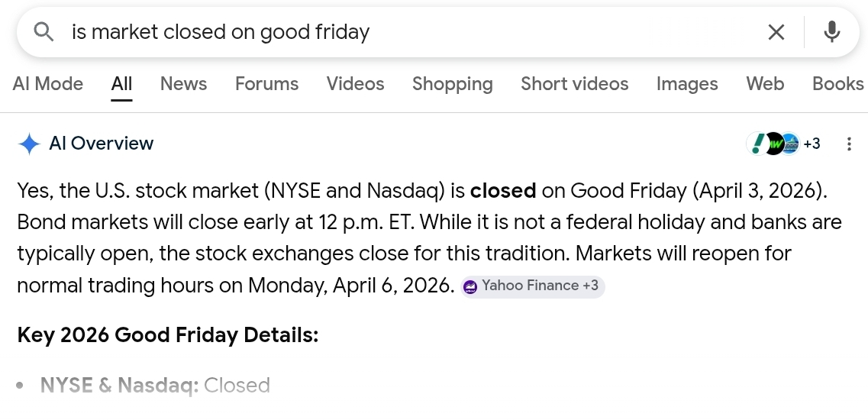This screenshot has height=420, width=868.
Task: View Short videos results
Action: (574, 84)
